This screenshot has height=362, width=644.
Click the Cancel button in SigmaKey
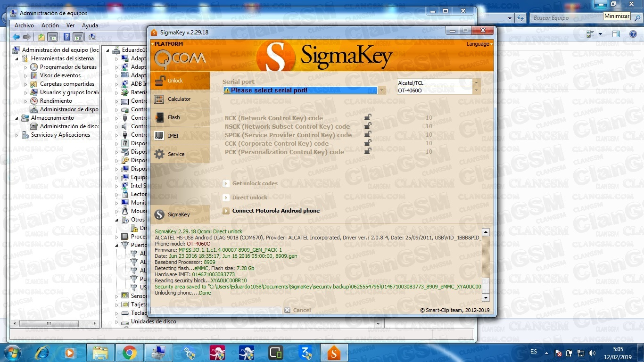(297, 310)
